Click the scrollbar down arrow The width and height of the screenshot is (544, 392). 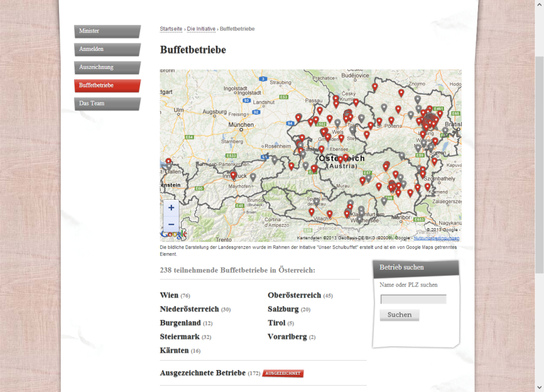[539, 387]
